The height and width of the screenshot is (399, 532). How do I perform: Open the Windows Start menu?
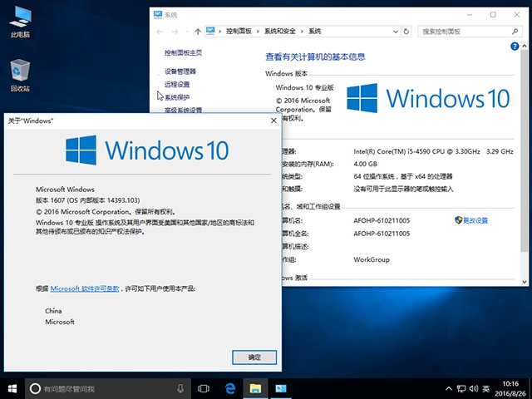[12, 388]
